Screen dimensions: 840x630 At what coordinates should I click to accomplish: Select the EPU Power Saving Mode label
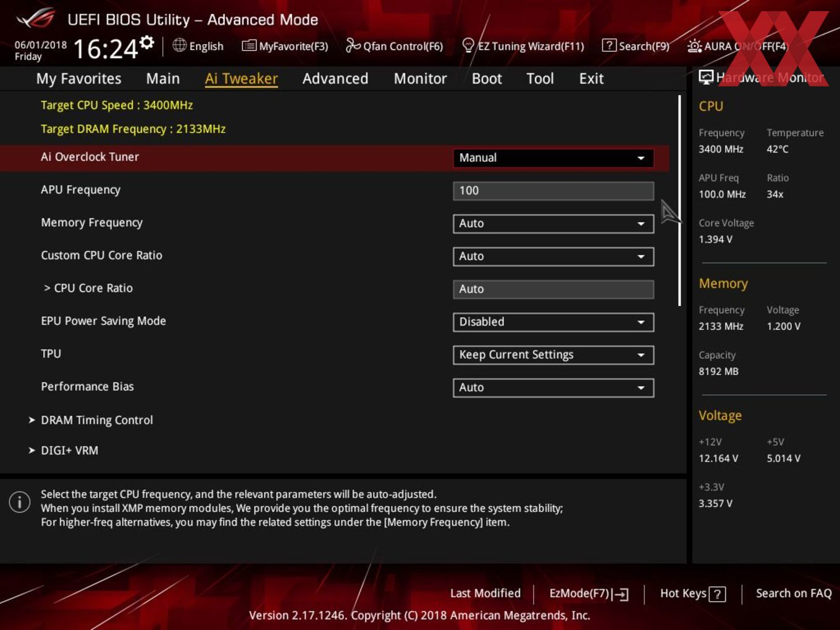(103, 321)
